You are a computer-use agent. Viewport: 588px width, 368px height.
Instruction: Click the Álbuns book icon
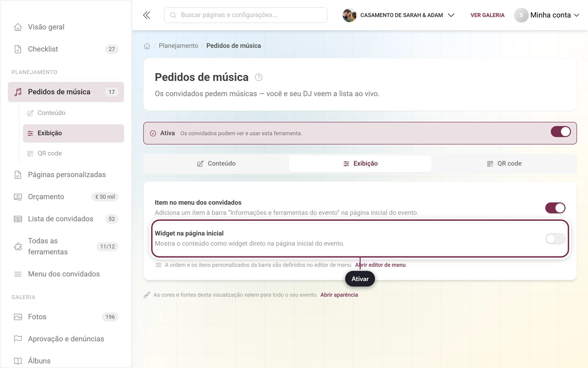tap(18, 361)
